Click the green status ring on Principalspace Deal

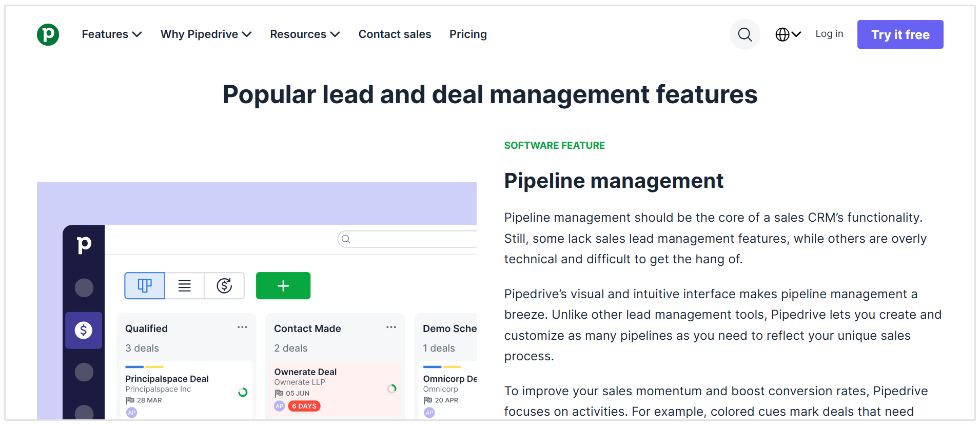coord(243,392)
